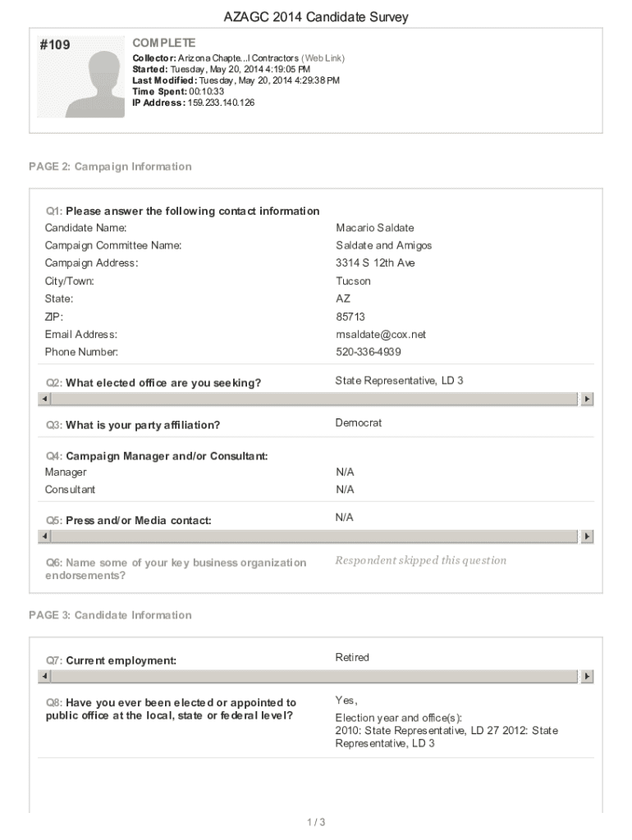Click the msaldate@cox.net email address
The width and height of the screenshot is (632, 840).
point(381,335)
